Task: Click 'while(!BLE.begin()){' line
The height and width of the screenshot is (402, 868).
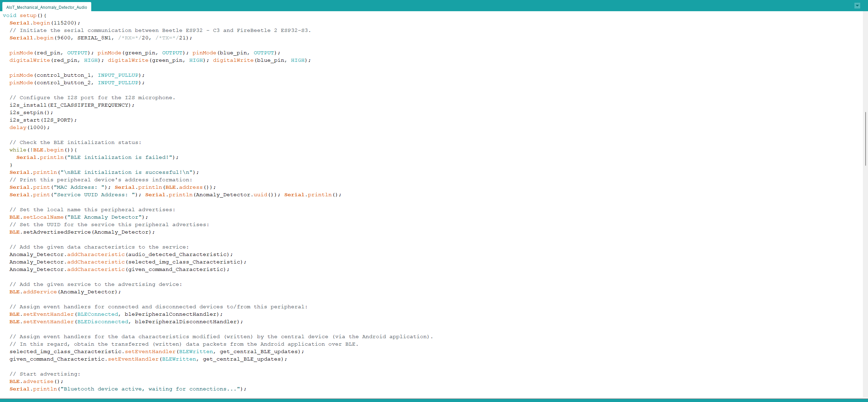Action: pyautogui.click(x=43, y=150)
